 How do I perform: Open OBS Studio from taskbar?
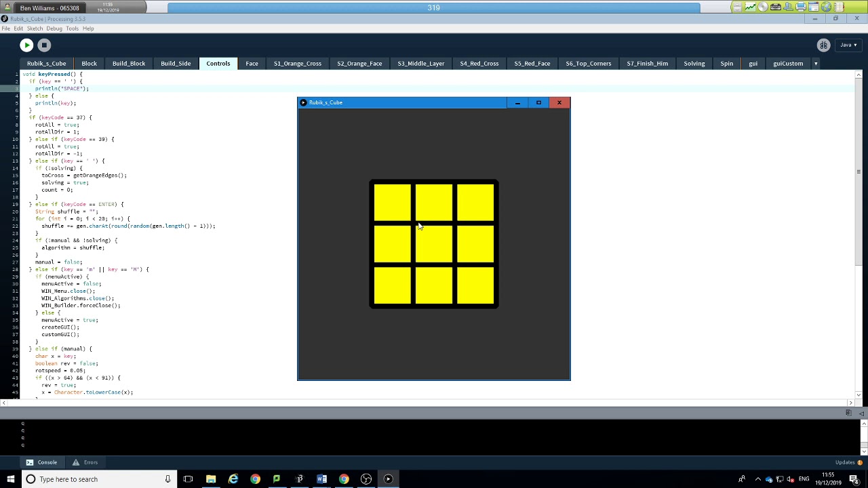pyautogui.click(x=366, y=479)
